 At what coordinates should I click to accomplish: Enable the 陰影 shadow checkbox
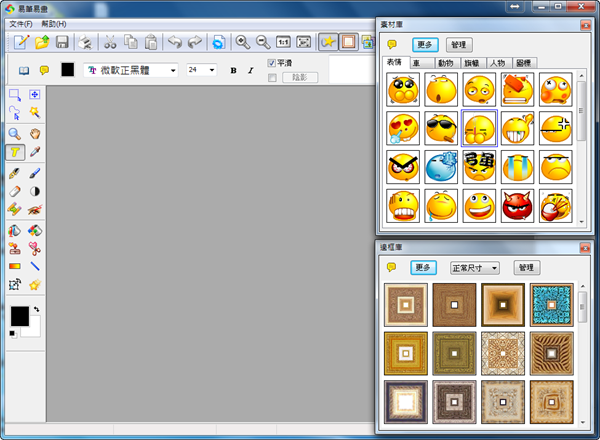pos(272,77)
